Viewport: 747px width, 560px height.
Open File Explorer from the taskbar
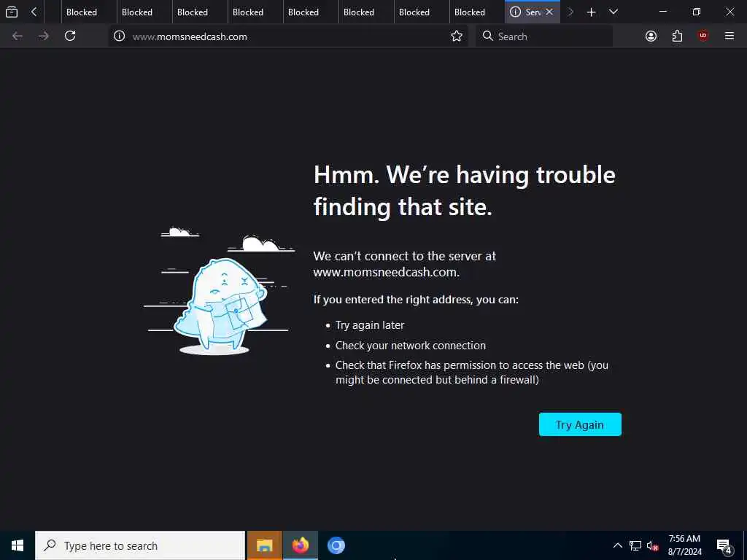(264, 545)
